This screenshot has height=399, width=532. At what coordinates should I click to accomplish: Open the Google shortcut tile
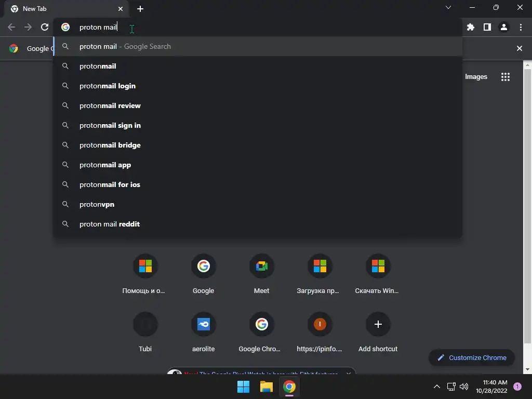tap(203, 274)
